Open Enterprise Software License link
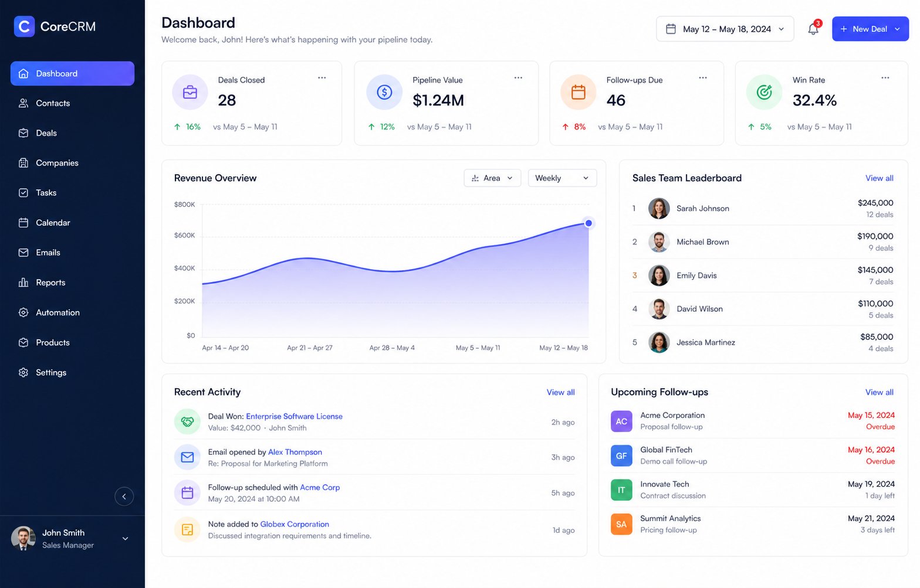 tap(294, 416)
